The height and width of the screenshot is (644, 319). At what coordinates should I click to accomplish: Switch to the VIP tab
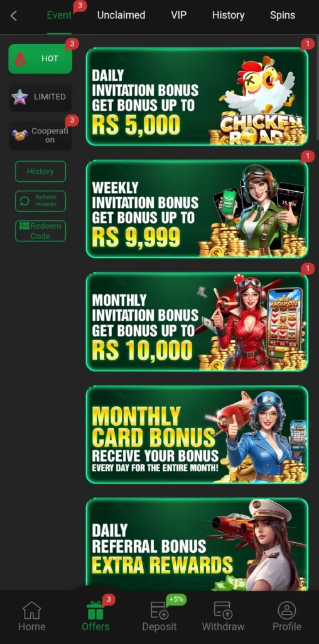coord(179,15)
